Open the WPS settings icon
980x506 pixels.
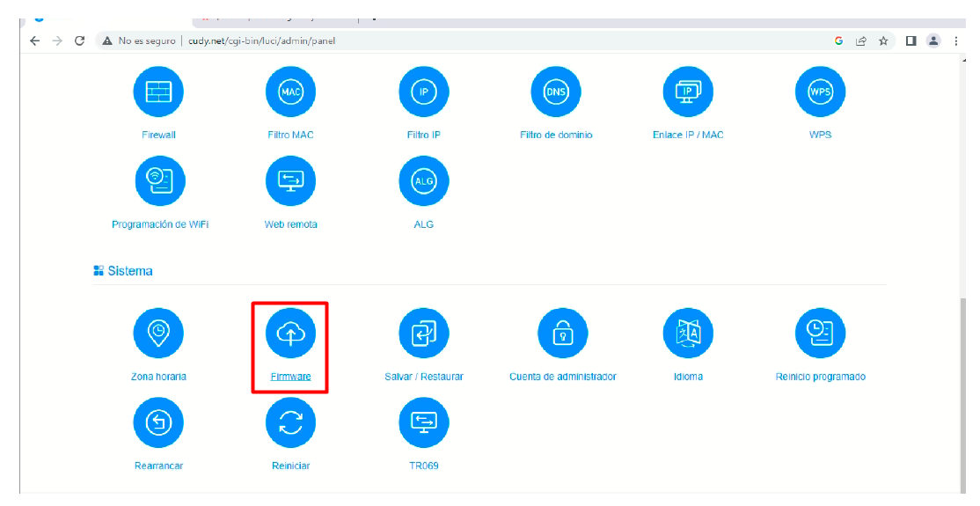click(x=820, y=92)
